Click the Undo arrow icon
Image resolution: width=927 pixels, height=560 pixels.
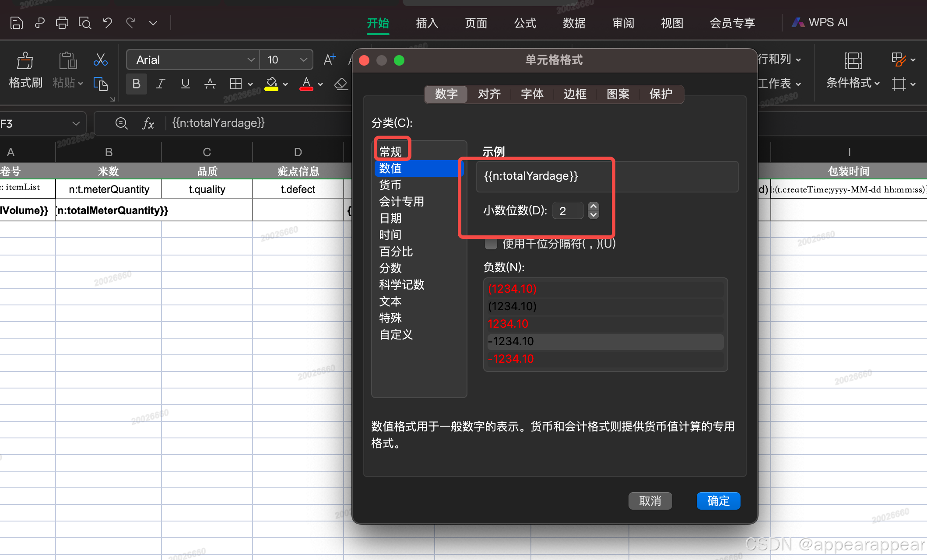coord(107,23)
